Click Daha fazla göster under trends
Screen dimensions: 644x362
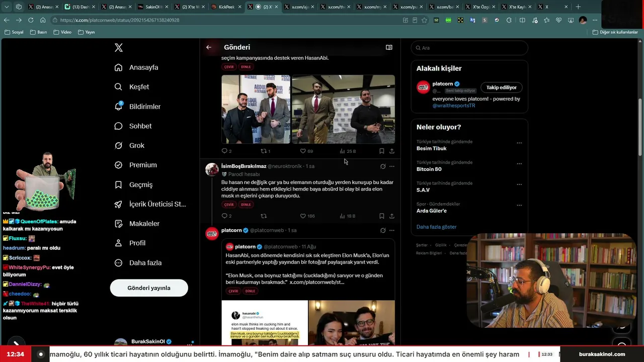click(437, 227)
